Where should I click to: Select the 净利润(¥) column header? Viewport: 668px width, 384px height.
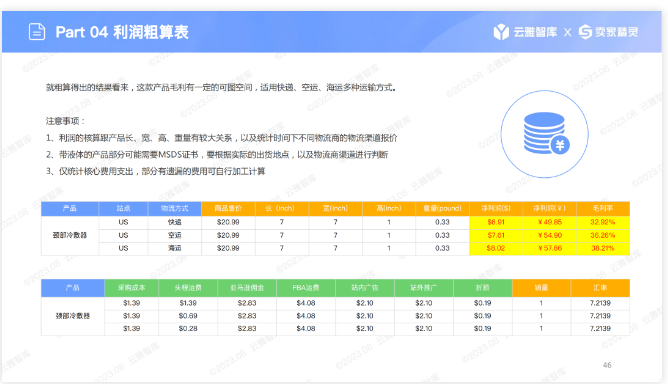[x=550, y=208]
